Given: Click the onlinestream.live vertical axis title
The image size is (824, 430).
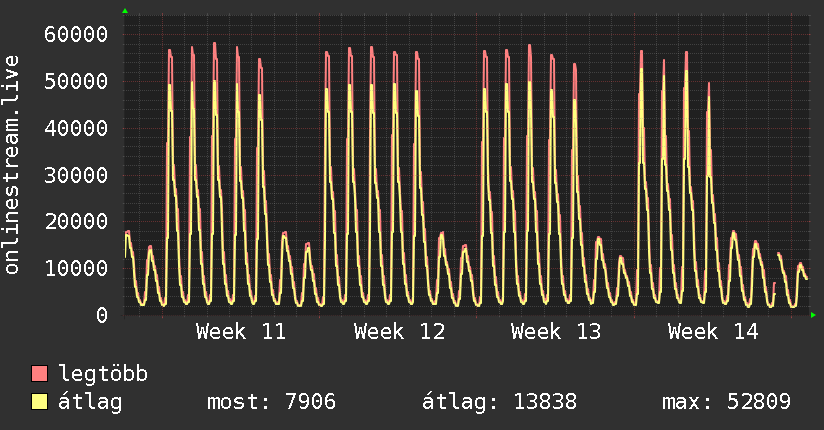Looking at the screenshot, I should click(12, 165).
